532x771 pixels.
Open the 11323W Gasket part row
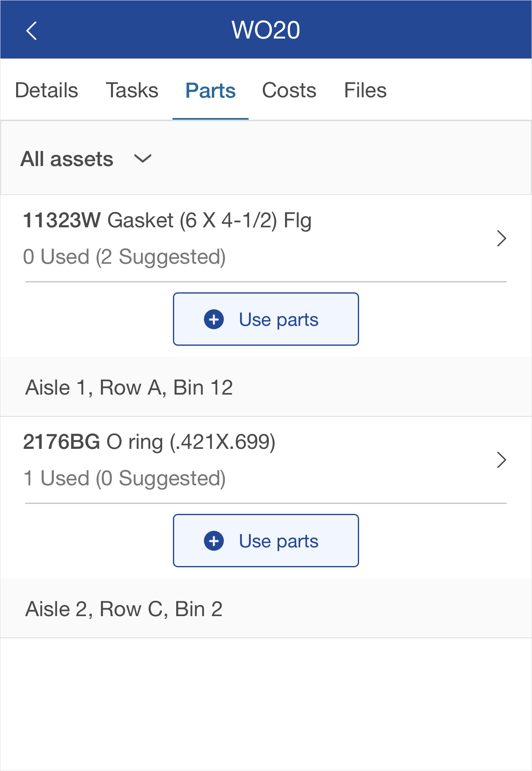point(266,239)
